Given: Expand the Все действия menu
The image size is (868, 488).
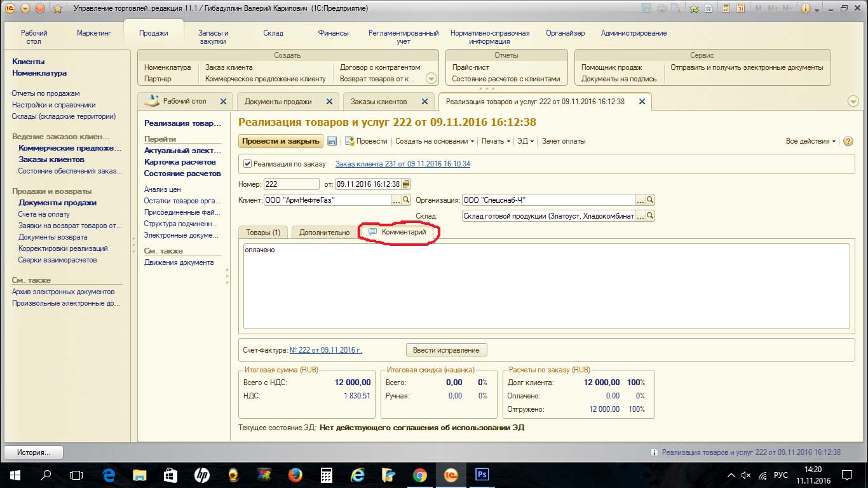Looking at the screenshot, I should coord(811,141).
